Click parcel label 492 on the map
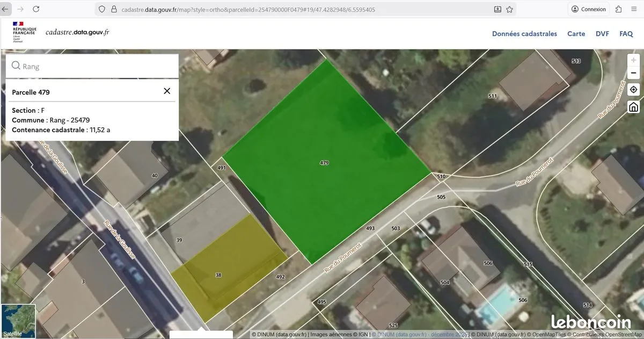Screen dimensions: 644x339 coord(280,277)
